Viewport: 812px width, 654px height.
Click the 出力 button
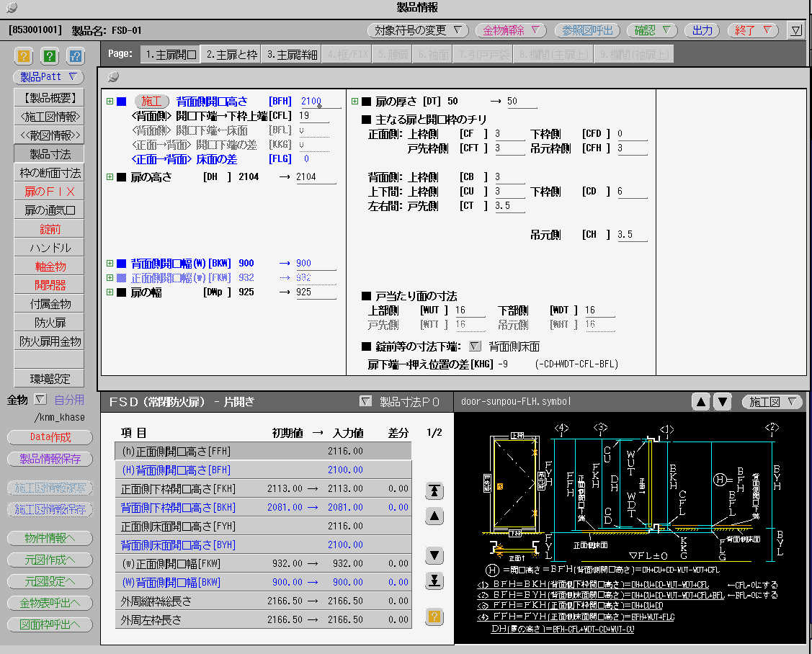pyautogui.click(x=702, y=30)
